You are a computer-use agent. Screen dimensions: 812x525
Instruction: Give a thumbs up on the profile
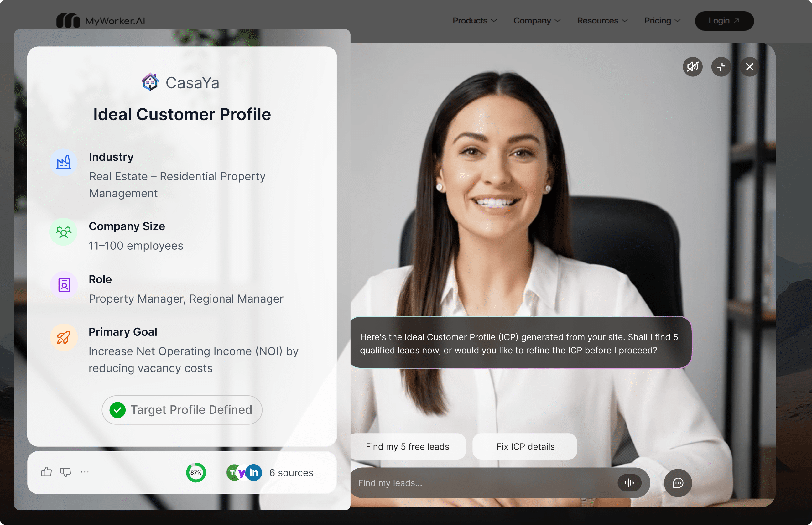(46, 472)
